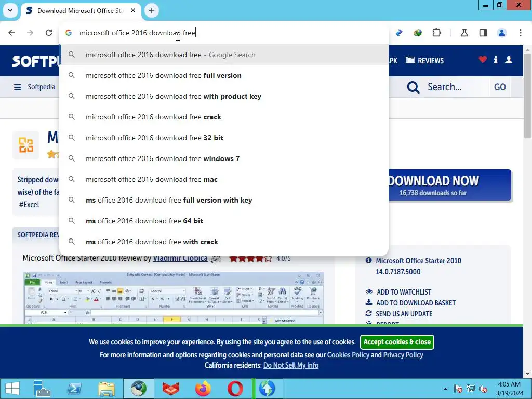Screen dimensions: 532x399
Task: Choose the suggestion ending in 'full version'
Action: click(224, 75)
